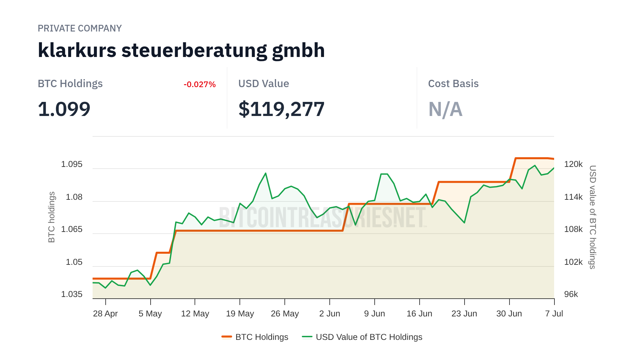Click the 28 Apr date tick label
Viewport: 644px width, 362px height.
tap(105, 314)
